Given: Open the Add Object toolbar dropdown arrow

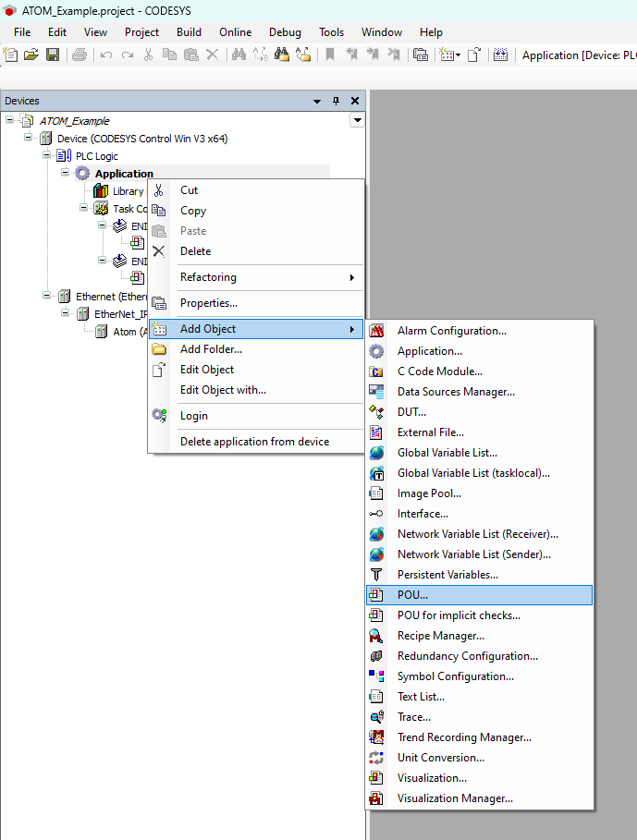Looking at the screenshot, I should 458,55.
